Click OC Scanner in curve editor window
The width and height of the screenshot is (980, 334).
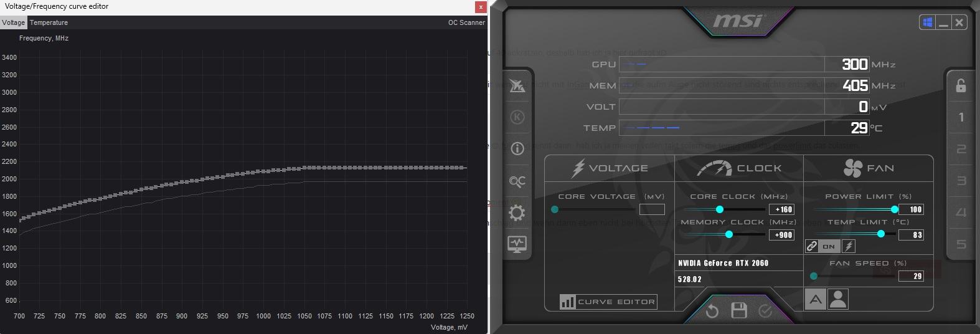pyautogui.click(x=466, y=22)
